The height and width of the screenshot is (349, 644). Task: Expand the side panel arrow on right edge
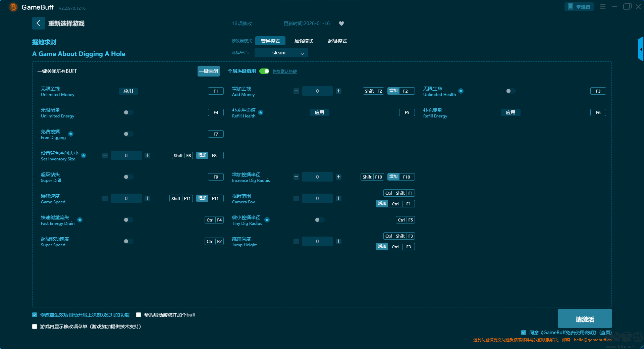pos(641,49)
